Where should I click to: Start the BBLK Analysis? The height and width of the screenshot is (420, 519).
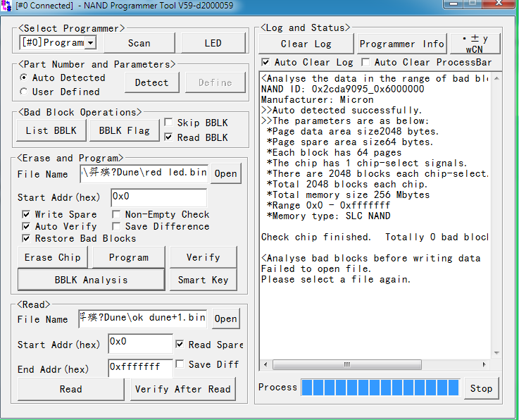pyautogui.click(x=91, y=280)
